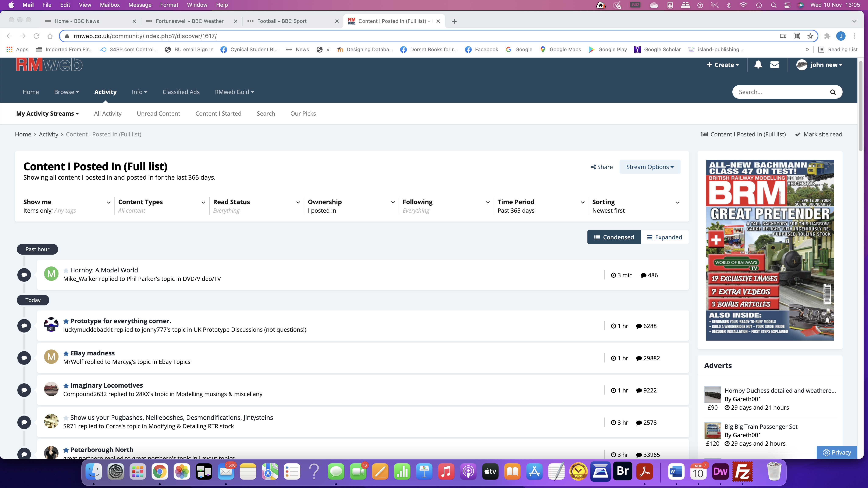The width and height of the screenshot is (868, 488).
Task: Open Mail app with 1,506 badge
Action: coord(226,471)
